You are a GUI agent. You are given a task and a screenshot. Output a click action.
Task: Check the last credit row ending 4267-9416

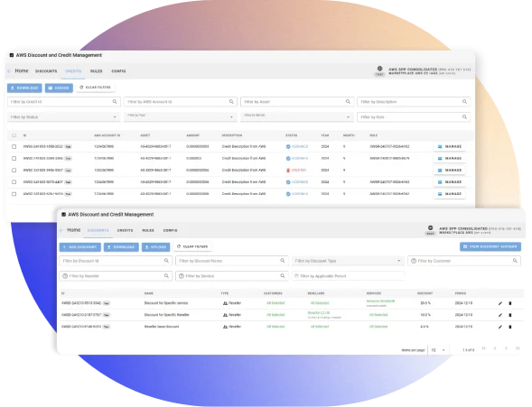(14, 194)
